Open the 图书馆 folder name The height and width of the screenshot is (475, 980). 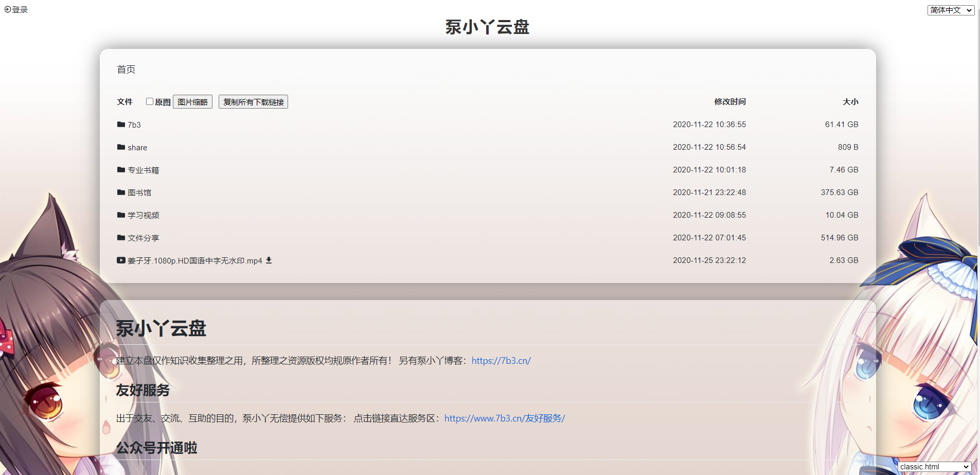[139, 192]
